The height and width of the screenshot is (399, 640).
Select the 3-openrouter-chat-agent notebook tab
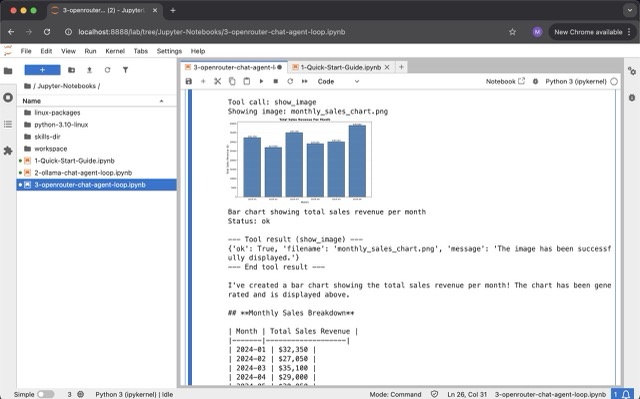click(233, 67)
